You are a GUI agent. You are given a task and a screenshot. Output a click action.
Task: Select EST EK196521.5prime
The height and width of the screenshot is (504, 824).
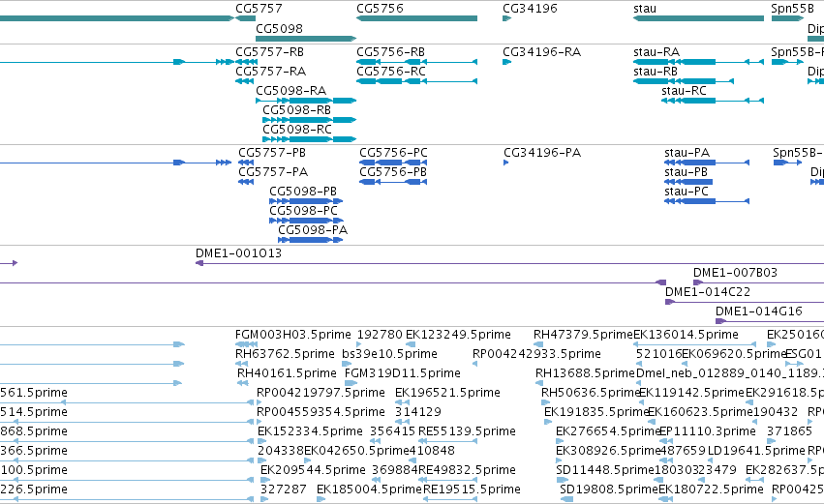[447, 393]
